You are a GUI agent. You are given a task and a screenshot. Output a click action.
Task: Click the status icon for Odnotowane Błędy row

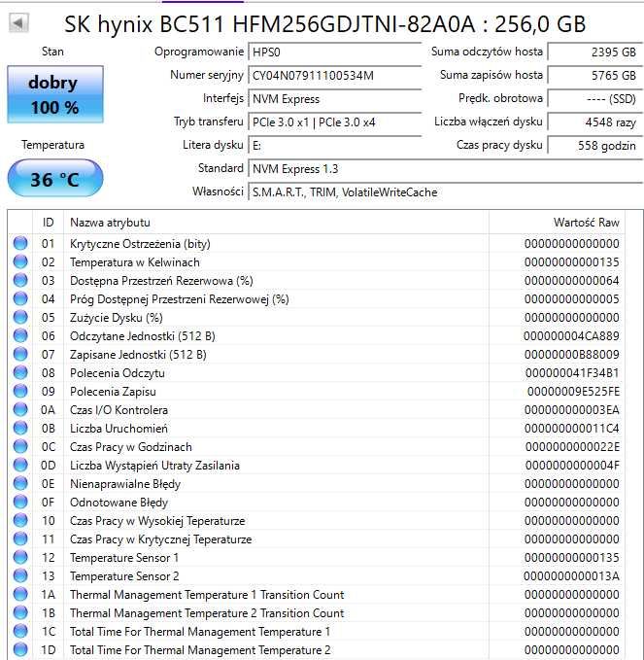point(20,503)
